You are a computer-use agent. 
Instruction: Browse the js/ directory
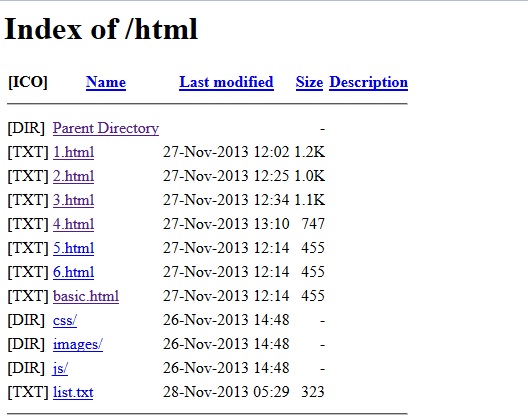[60, 368]
